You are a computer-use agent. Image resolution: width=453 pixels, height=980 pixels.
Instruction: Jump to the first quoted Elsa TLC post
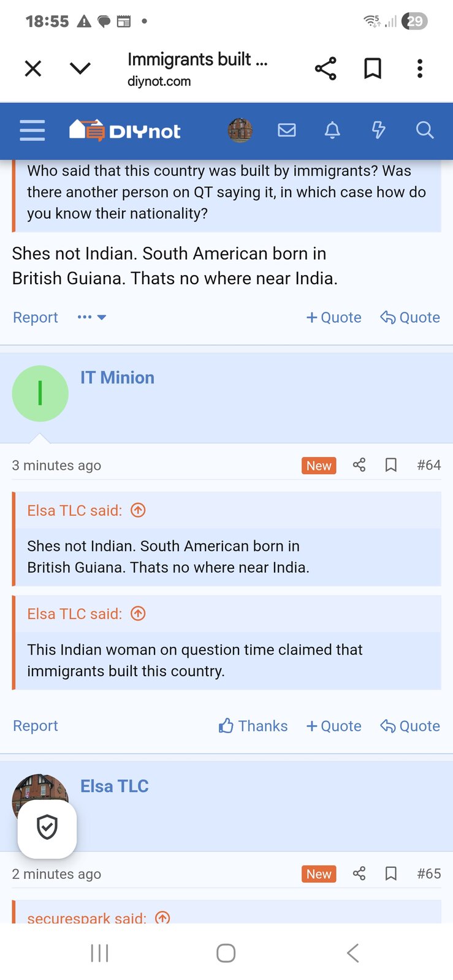(x=139, y=510)
